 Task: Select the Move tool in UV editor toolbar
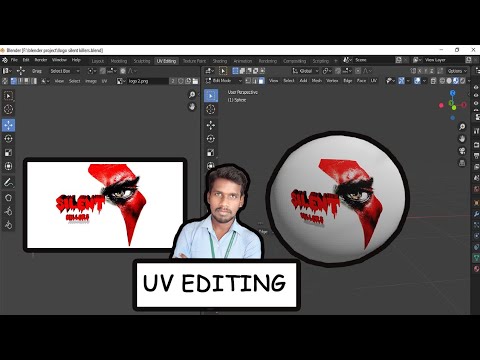(x=9, y=125)
